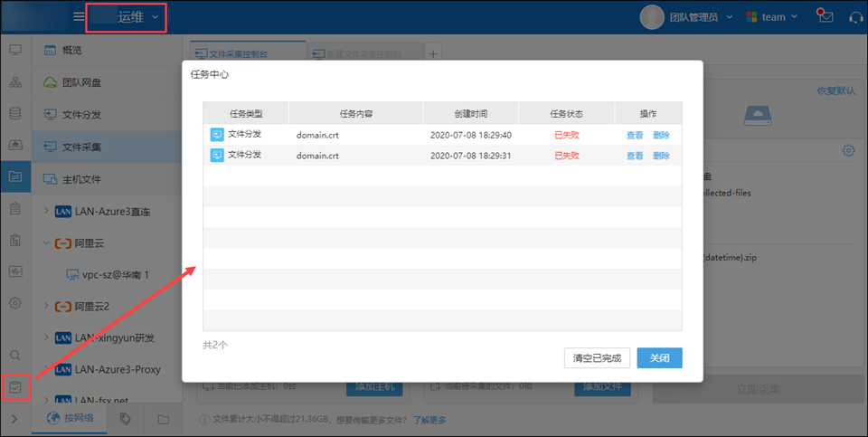Screen dimensions: 868x437
Task: Click the hamburger menu icon
Action: pos(80,17)
